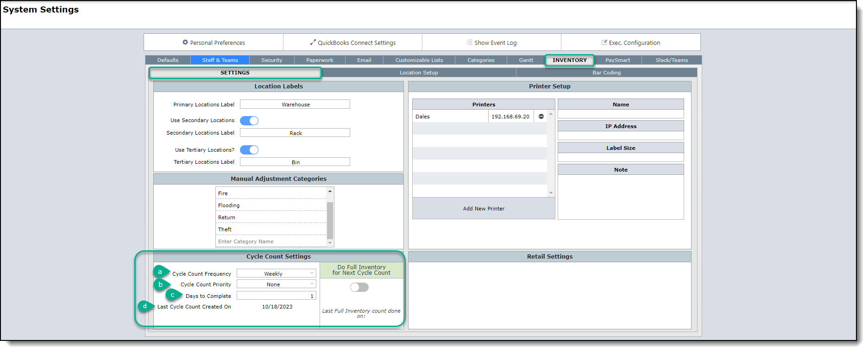Open the Cycle Count Priority dropdown
Image resolution: width=868 pixels, height=352 pixels.
pos(277,284)
